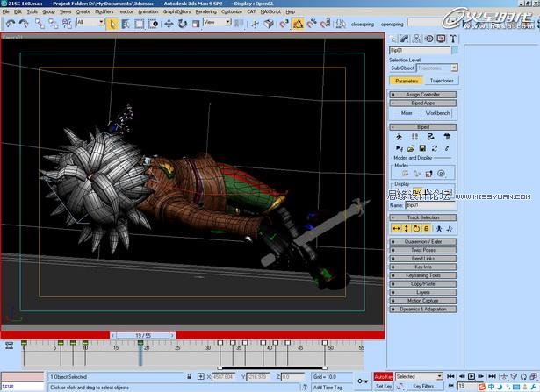Open the Rendering menu
The width and height of the screenshot is (540, 392).
coord(206,11)
